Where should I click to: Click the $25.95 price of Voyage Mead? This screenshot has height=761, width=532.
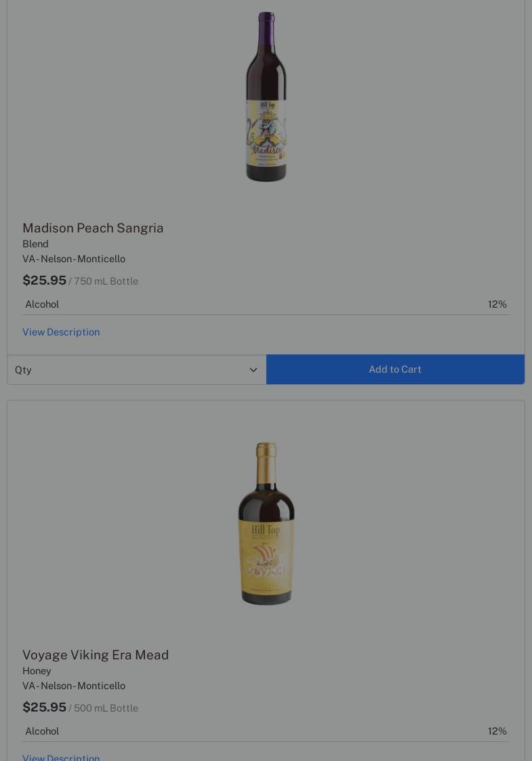[44, 707]
